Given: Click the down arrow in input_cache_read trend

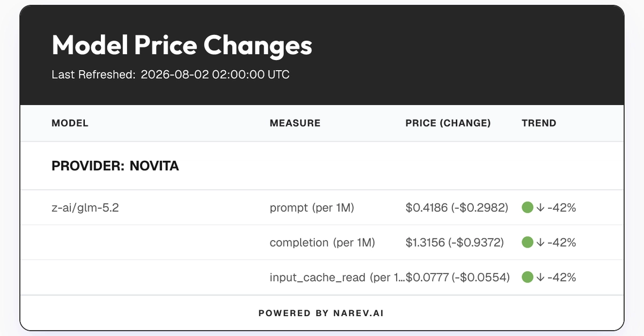Looking at the screenshot, I should click(x=540, y=277).
